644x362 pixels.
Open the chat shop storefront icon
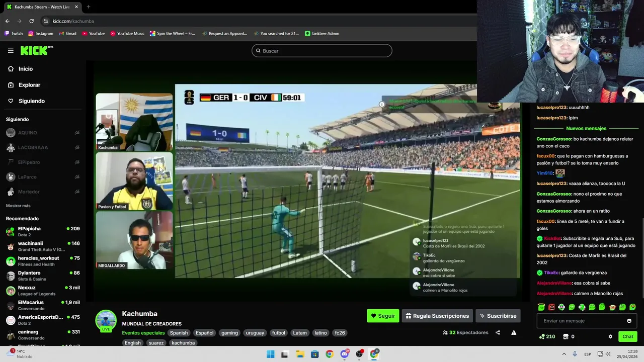tap(566, 336)
